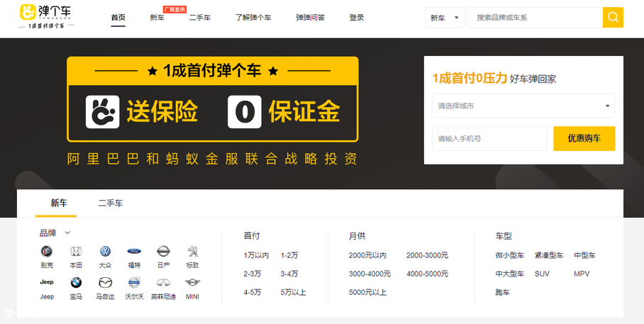Focus the 请输入手机号 phone field
The width and height of the screenshot is (644, 324).
pyautogui.click(x=489, y=139)
